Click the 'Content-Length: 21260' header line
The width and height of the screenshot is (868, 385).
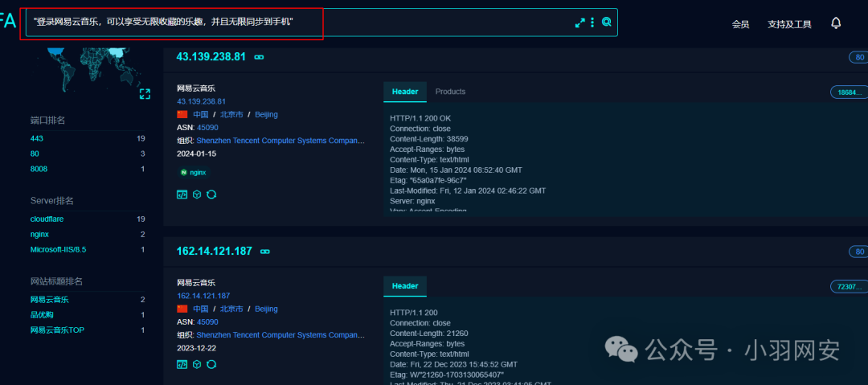[428, 334]
